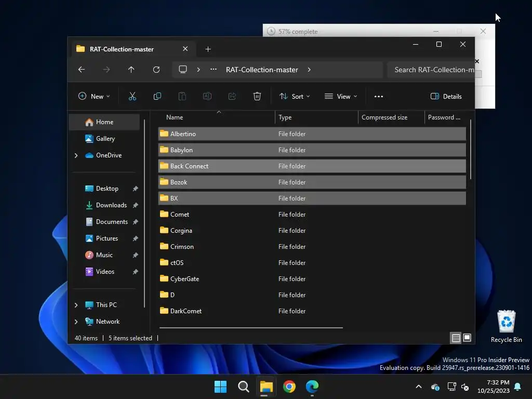Image resolution: width=532 pixels, height=399 pixels.
Task: Click the Paste clipboard icon
Action: (x=182, y=96)
